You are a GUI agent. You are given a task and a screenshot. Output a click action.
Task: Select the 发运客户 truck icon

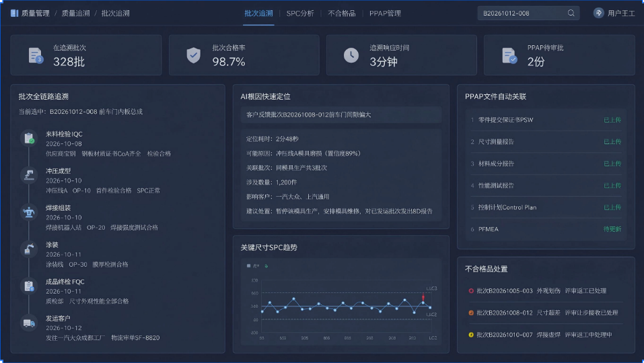pos(29,323)
